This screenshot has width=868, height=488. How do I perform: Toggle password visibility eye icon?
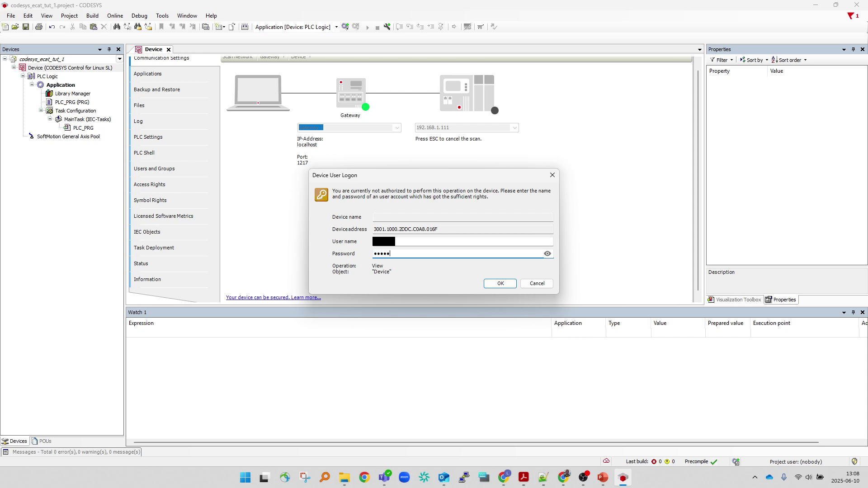pyautogui.click(x=547, y=253)
